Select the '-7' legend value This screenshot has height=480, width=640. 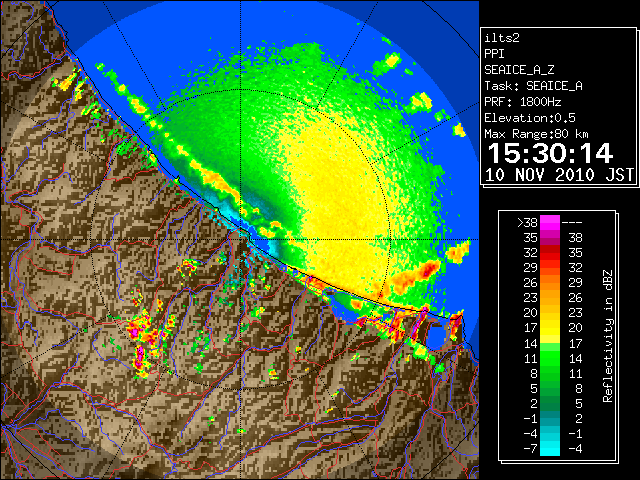click(530, 449)
